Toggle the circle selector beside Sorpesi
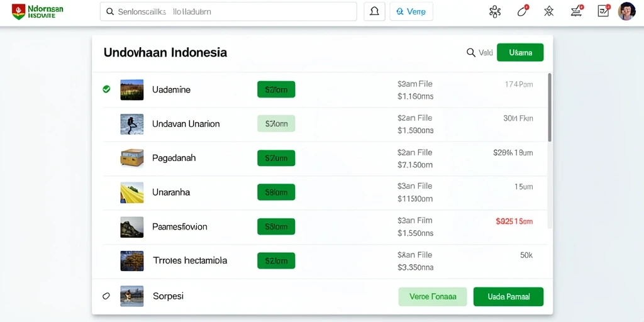This screenshot has height=322, width=644. tap(106, 296)
